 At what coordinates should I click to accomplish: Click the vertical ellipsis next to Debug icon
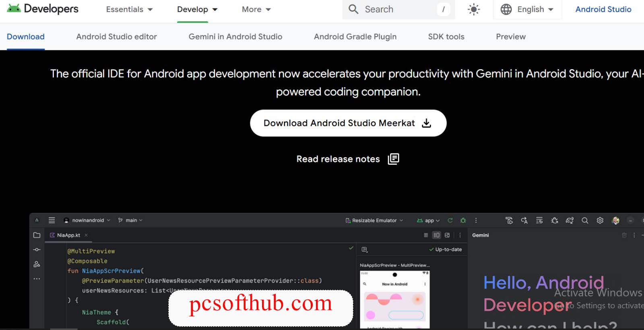(x=476, y=220)
